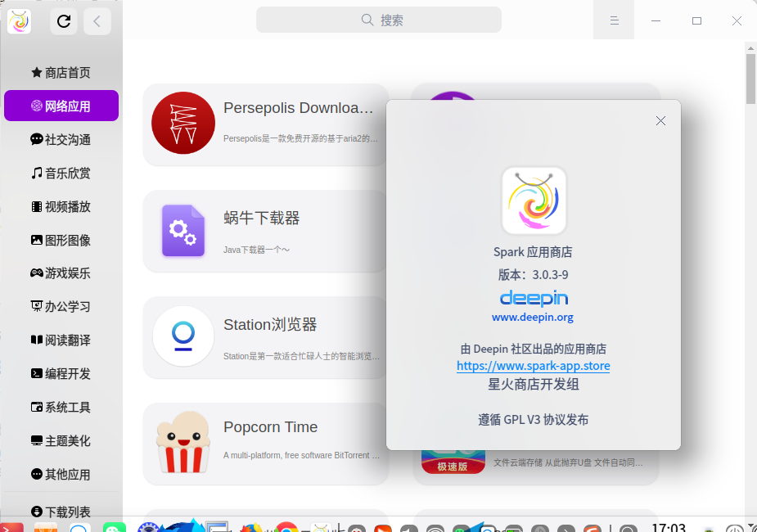This screenshot has width=757, height=532.
Task: Click the 17:03 clock in the taskbar
Action: point(669,527)
